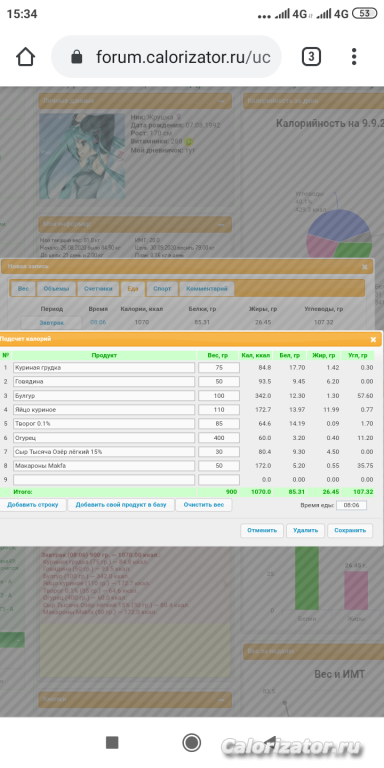The image size is (384, 768).
Task: Collapse the Кнопки panel
Action: click(222, 699)
